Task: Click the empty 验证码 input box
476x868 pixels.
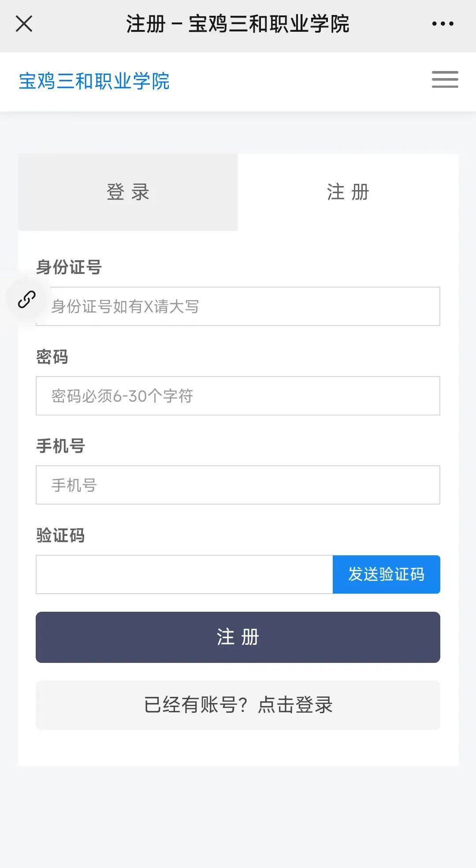Action: [184, 574]
